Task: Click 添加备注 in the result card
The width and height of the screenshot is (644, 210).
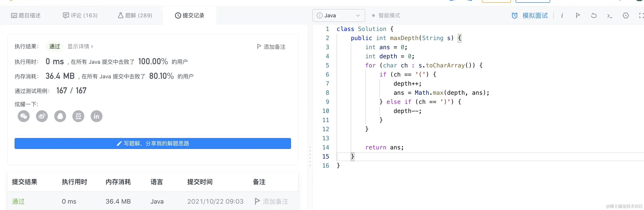Action: [271, 47]
